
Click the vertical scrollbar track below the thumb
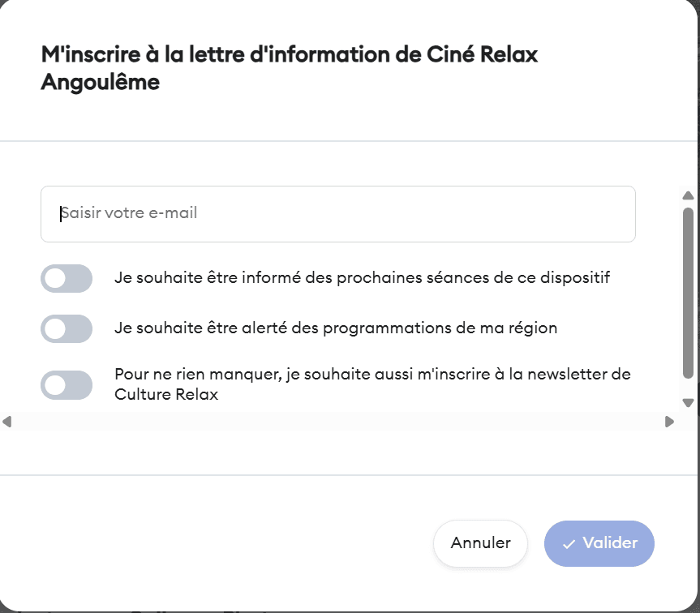(688, 388)
